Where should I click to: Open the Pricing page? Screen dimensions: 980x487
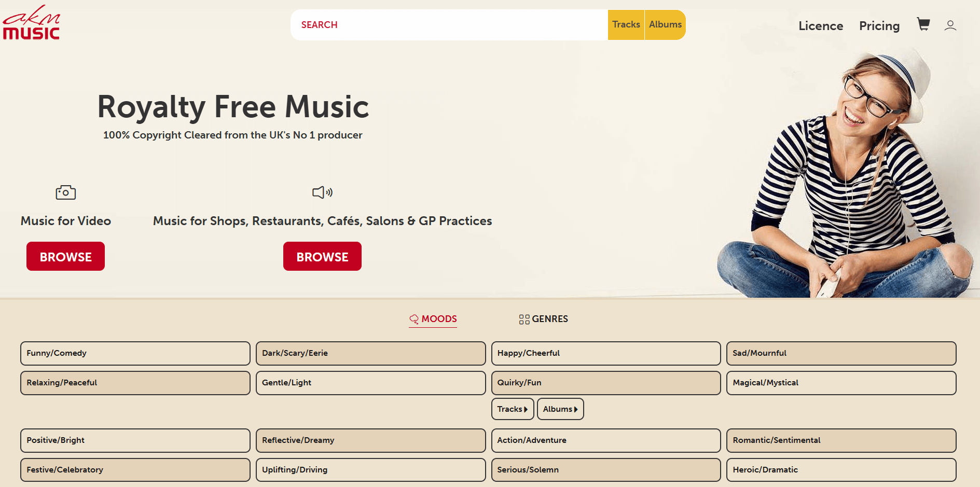(x=879, y=26)
